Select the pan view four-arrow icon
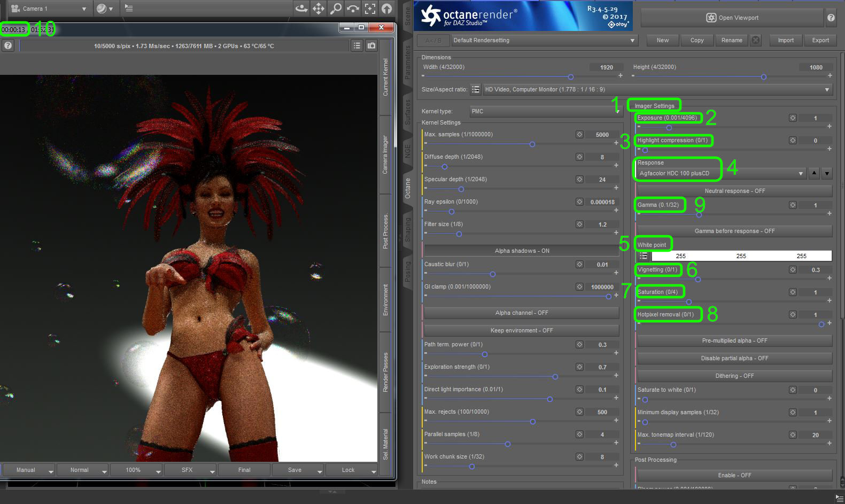845x504 pixels. point(319,9)
